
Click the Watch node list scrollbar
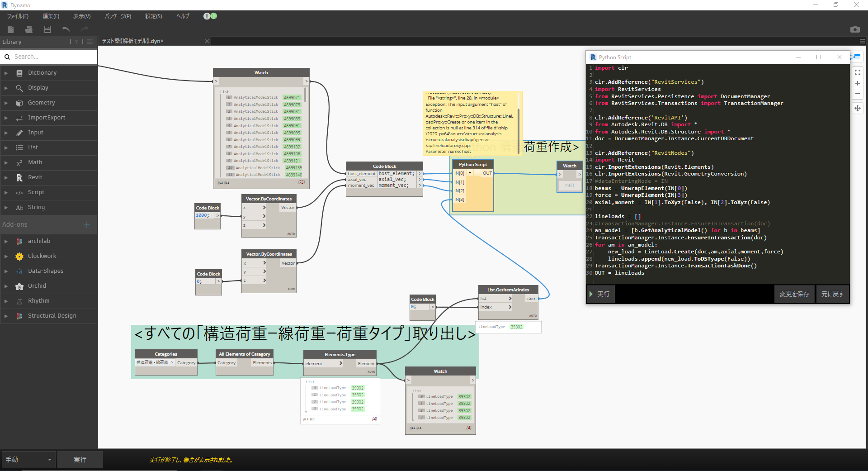click(x=306, y=95)
